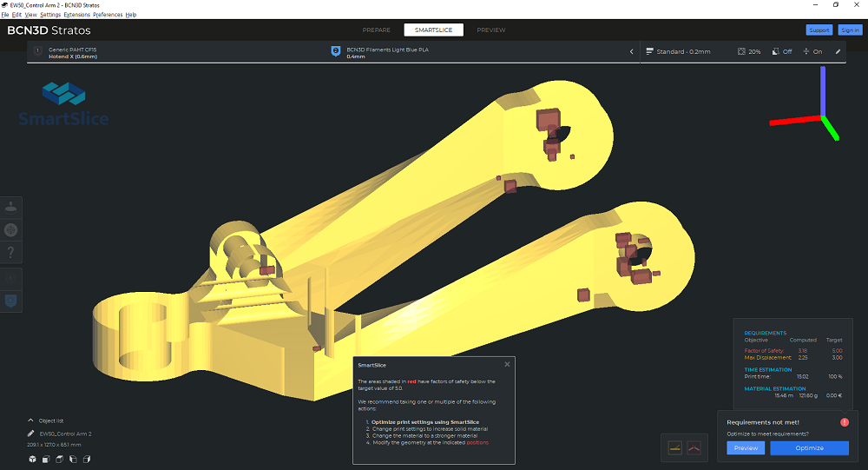The width and height of the screenshot is (868, 470).
Task: Click the red 'positions' link
Action: pos(477,442)
